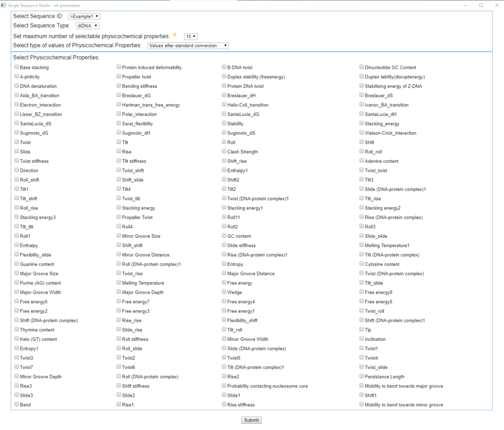Image resolution: width=504 pixels, height=430 pixels.
Task: Click the Submit button
Action: [x=252, y=420]
